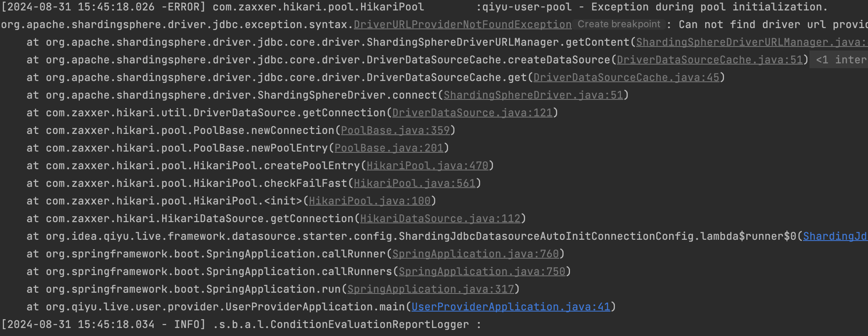Open the DriverDataSourceCache.java:45 link
The height and width of the screenshot is (336, 868).
pos(626,77)
